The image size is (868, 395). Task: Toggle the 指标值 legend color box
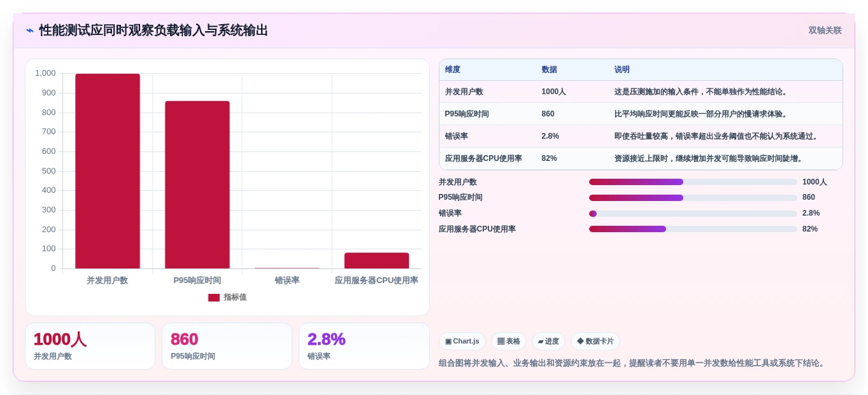pos(214,298)
